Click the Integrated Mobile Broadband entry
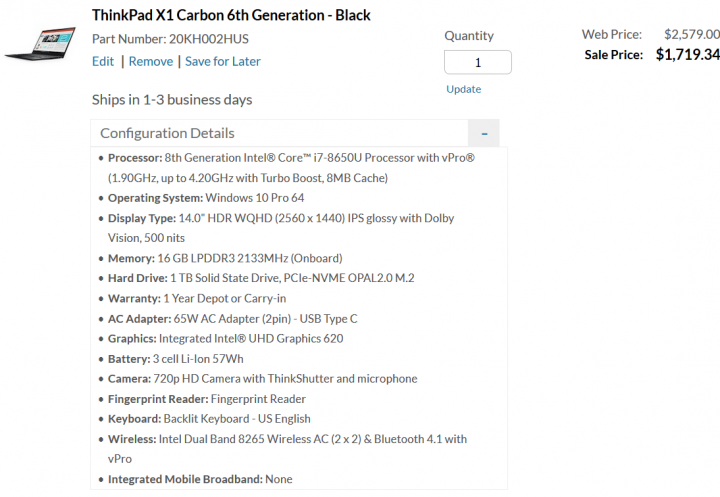 [x=200, y=480]
